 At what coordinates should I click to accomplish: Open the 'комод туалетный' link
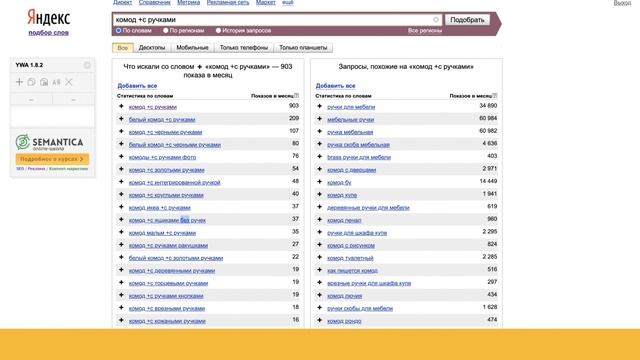tap(350, 258)
